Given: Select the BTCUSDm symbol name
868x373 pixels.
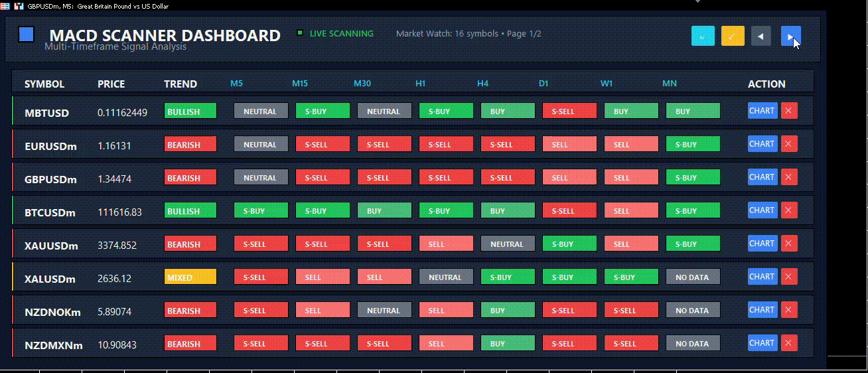Looking at the screenshot, I should [x=50, y=212].
